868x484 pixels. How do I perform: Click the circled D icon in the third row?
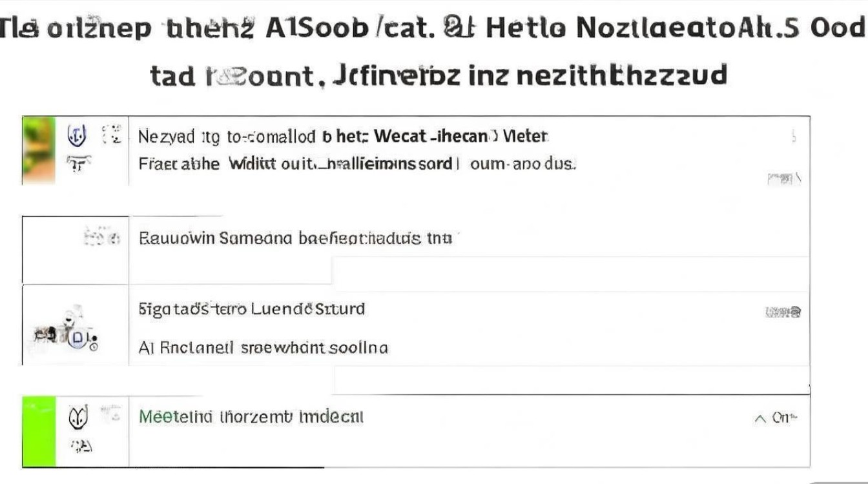point(78,337)
